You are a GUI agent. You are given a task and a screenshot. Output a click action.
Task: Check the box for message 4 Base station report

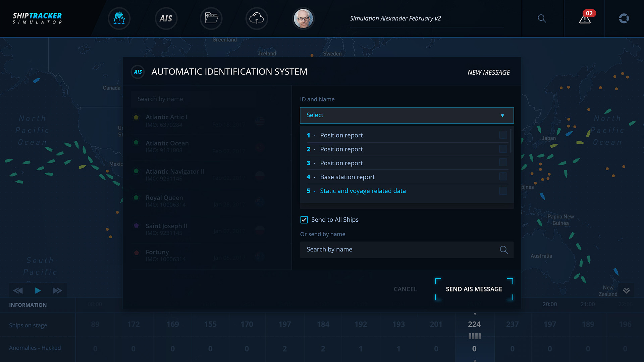click(x=503, y=177)
